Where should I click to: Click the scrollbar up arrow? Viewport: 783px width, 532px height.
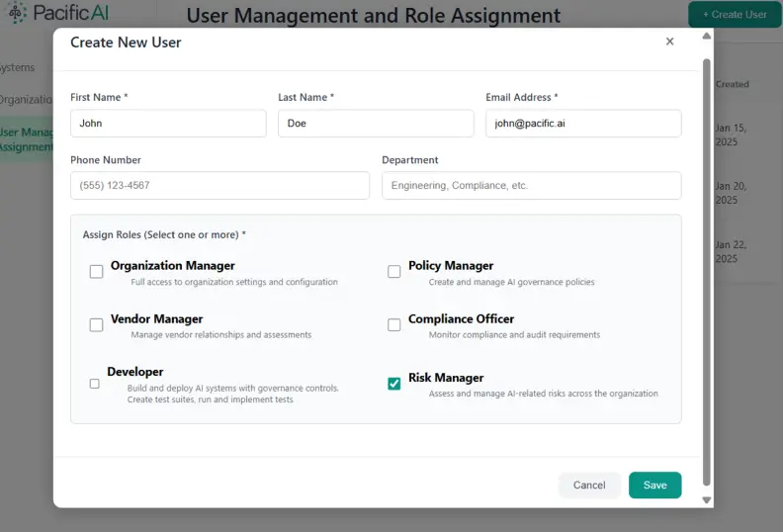click(x=706, y=37)
